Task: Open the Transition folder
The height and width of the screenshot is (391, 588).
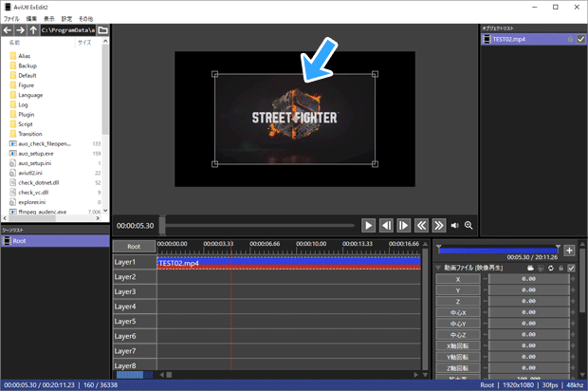Action: (x=30, y=134)
